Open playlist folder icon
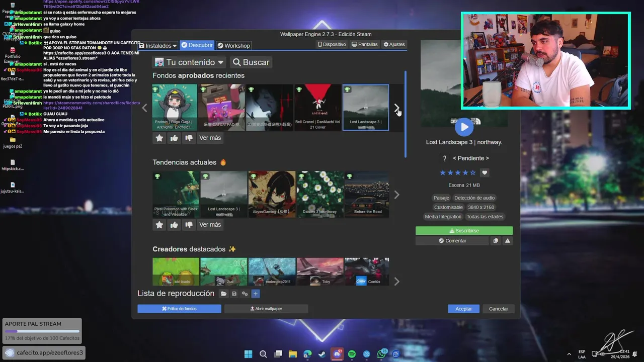 coord(224,294)
